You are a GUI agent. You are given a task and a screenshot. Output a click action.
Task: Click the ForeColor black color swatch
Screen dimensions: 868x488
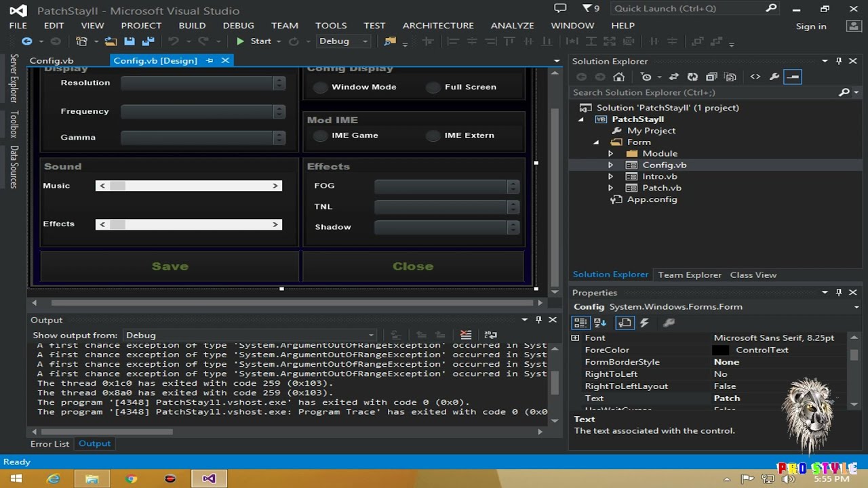721,350
